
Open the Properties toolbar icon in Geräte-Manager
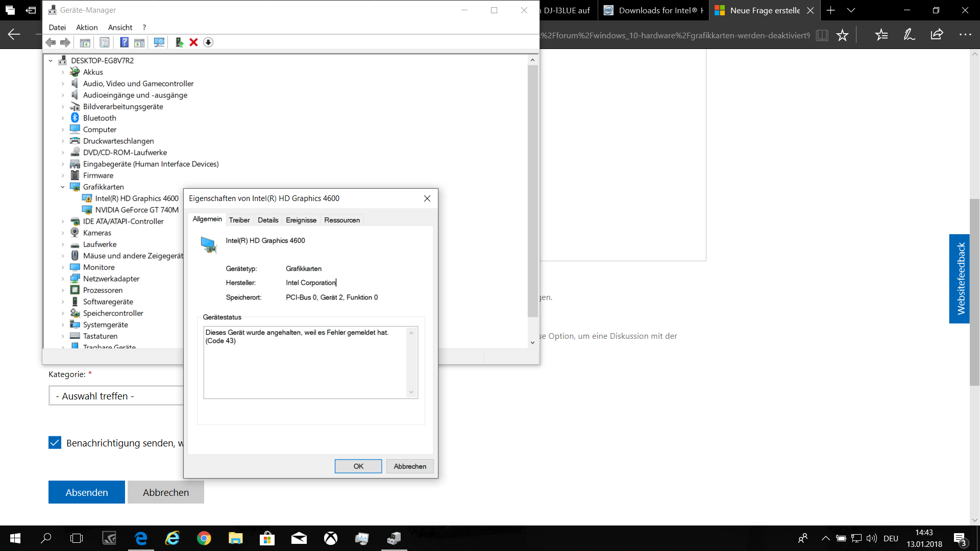[x=105, y=42]
